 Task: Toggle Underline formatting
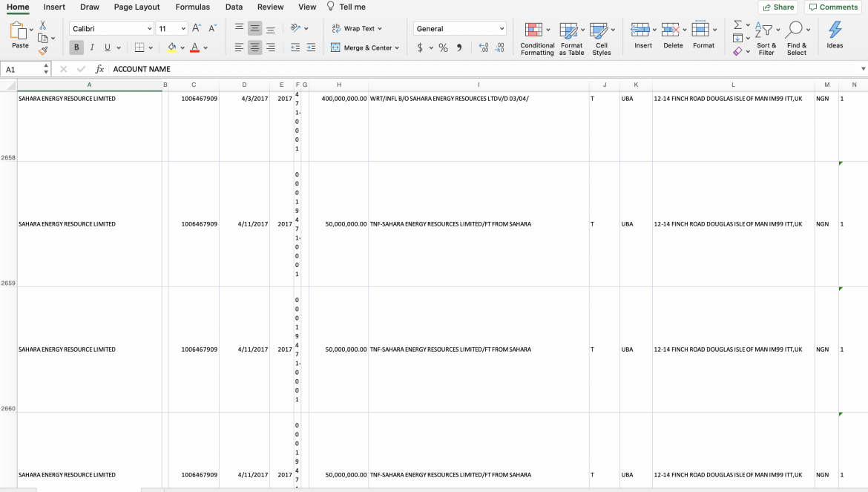point(108,47)
